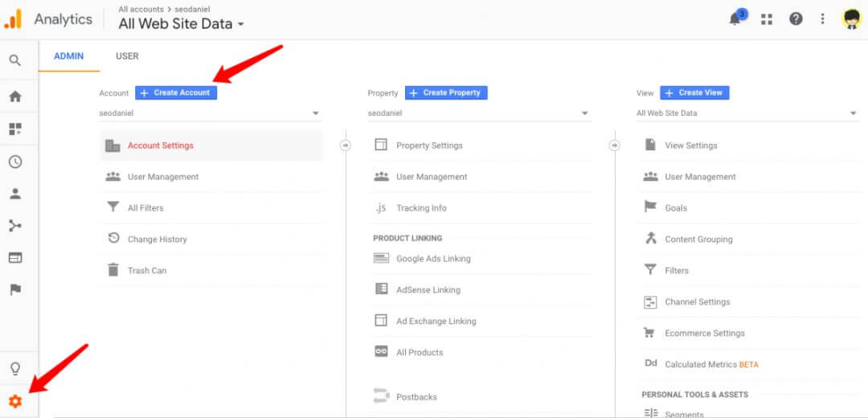The height and width of the screenshot is (418, 868).
Task: Click the user profile avatar
Action: (x=851, y=19)
